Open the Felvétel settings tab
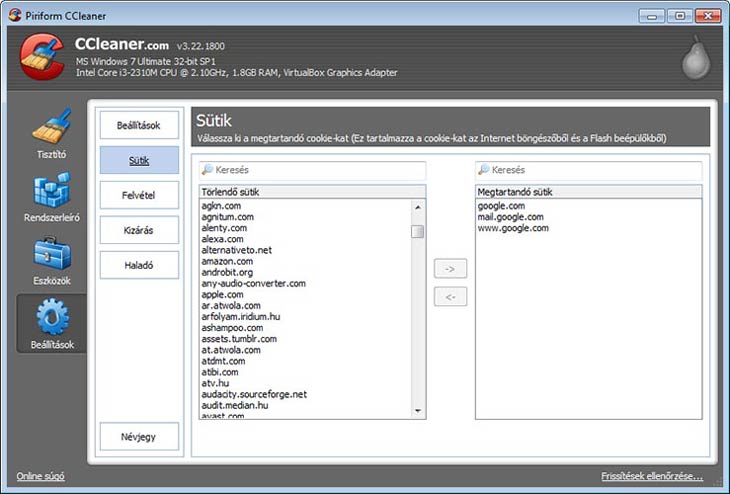730x494 pixels. [139, 195]
